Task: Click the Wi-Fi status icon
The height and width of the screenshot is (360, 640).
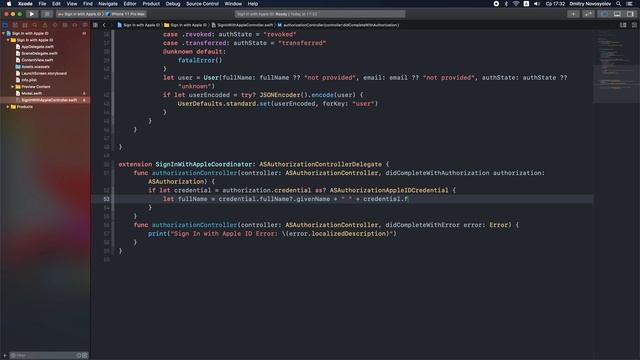Action: point(516,4)
